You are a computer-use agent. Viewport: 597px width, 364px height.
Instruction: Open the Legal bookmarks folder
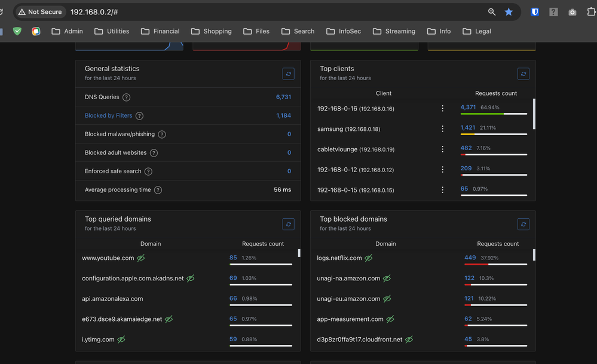click(x=476, y=31)
